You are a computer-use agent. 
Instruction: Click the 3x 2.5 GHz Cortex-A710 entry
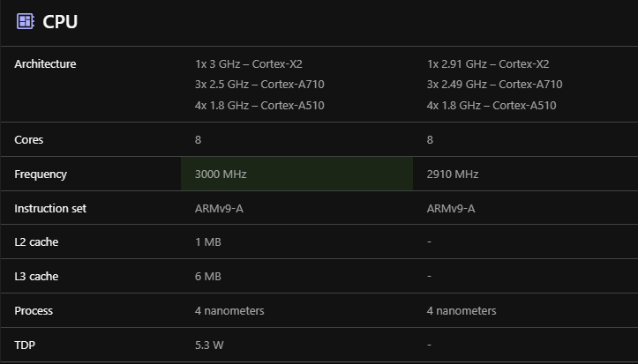(260, 85)
